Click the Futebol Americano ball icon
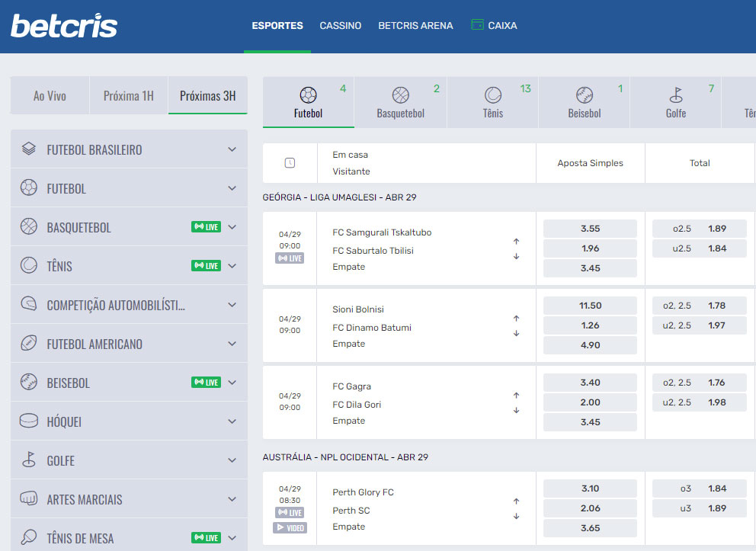 pyautogui.click(x=29, y=343)
